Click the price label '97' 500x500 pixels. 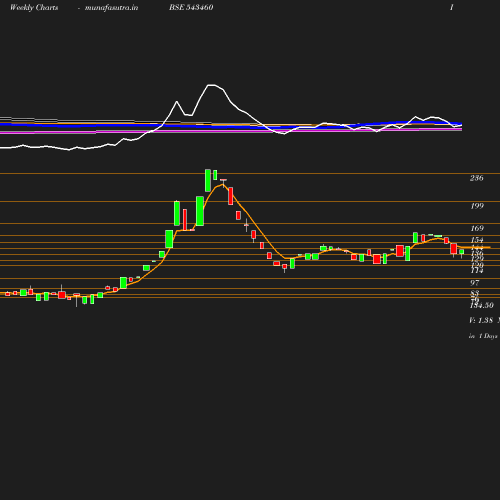475,283
